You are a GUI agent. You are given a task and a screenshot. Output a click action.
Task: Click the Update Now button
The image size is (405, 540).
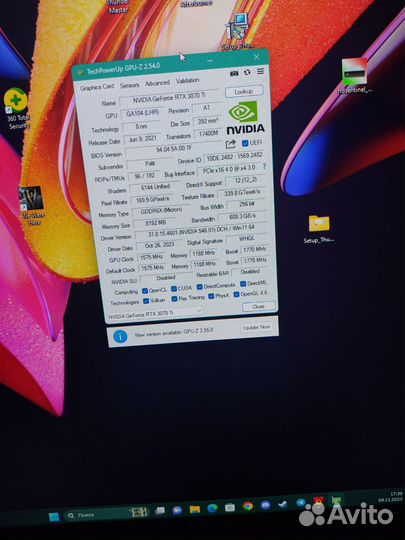click(x=257, y=327)
